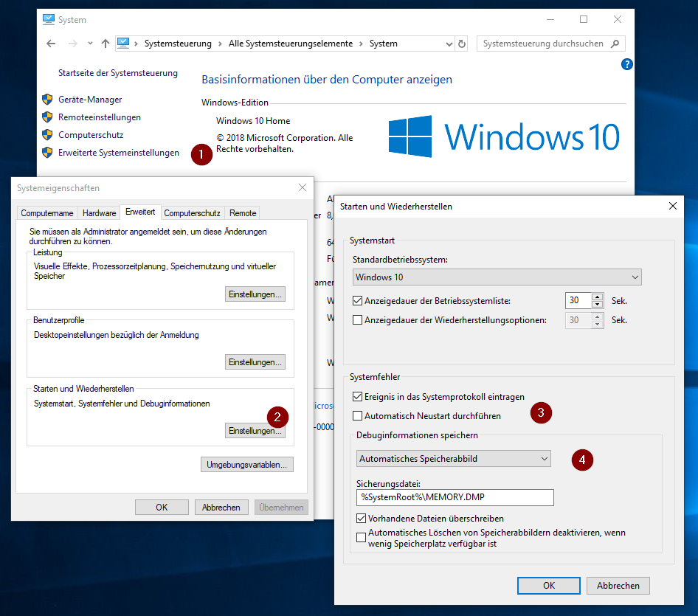Switch to the Computerschutz tab

click(192, 213)
